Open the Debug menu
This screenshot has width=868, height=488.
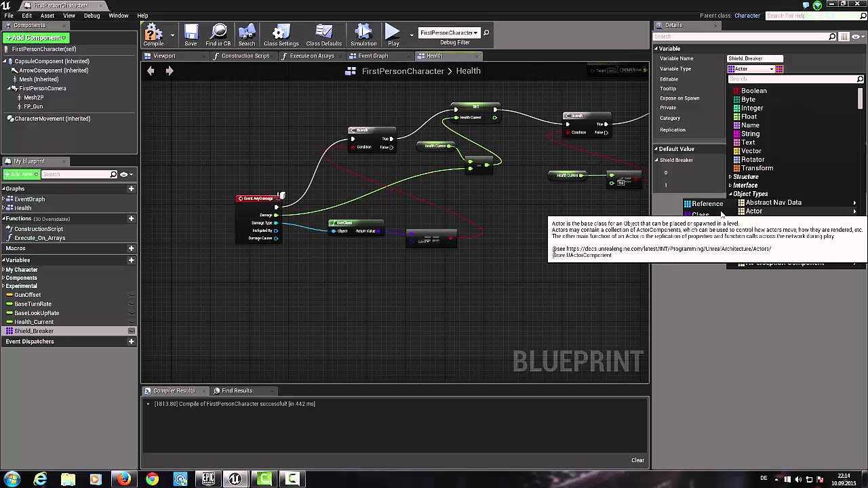click(92, 16)
